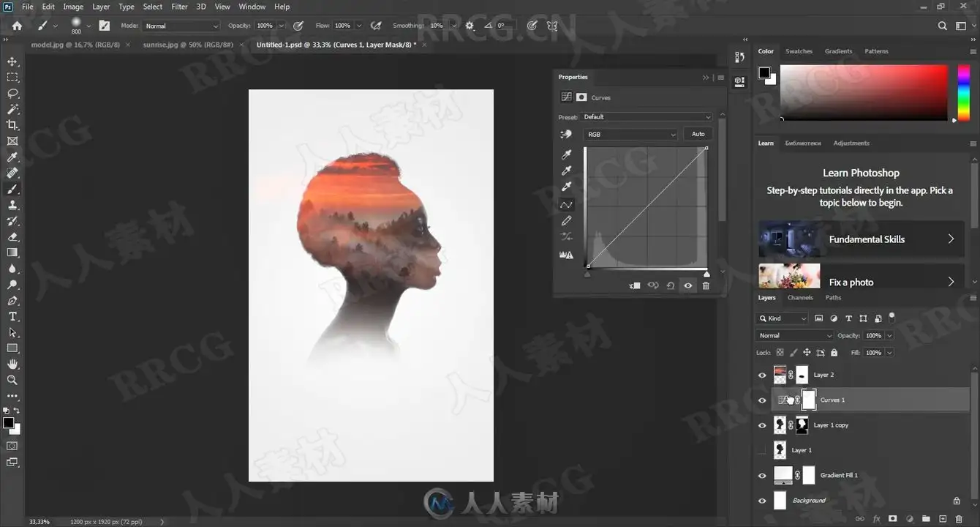Select the Move tool
This screenshot has height=527, width=980.
coord(12,61)
